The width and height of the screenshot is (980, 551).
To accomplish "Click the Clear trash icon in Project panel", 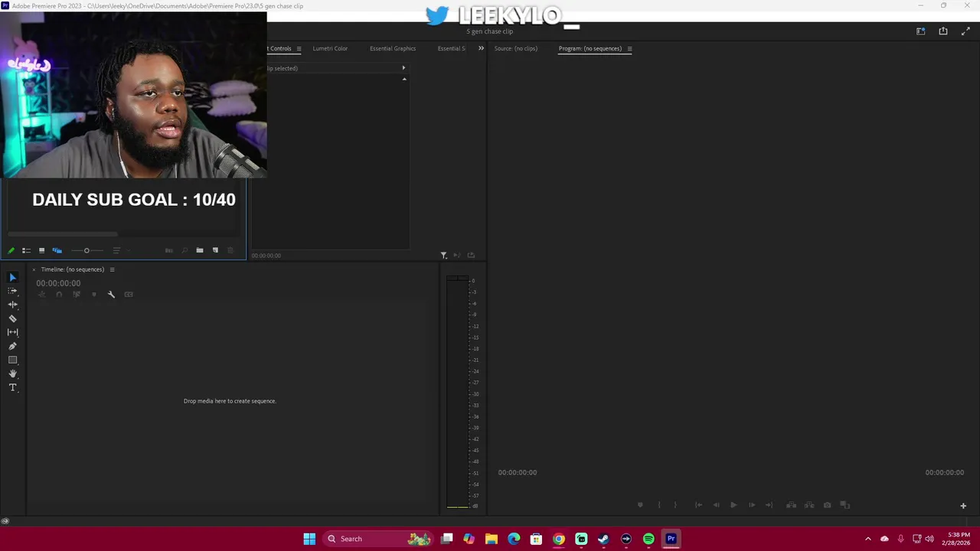I will pyautogui.click(x=230, y=250).
